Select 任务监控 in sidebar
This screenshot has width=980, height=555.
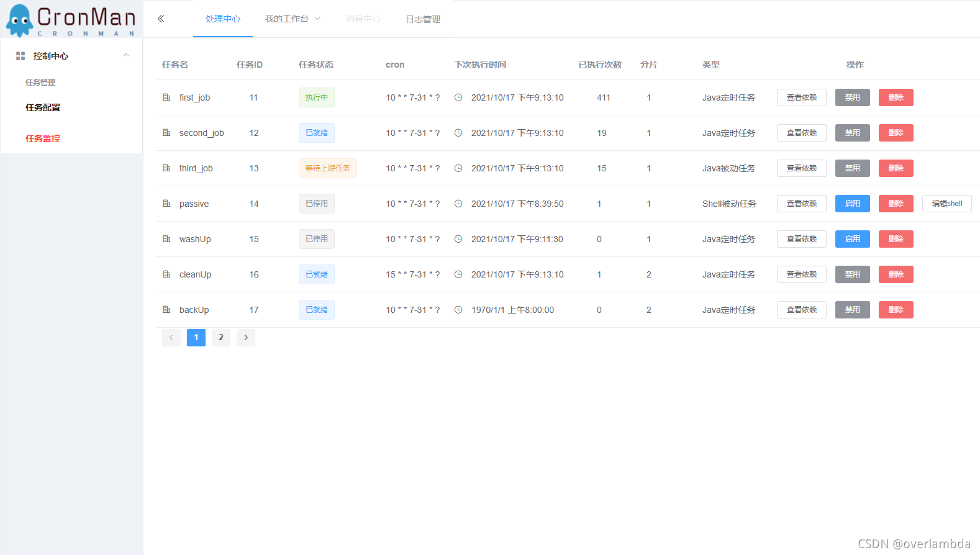coord(43,138)
